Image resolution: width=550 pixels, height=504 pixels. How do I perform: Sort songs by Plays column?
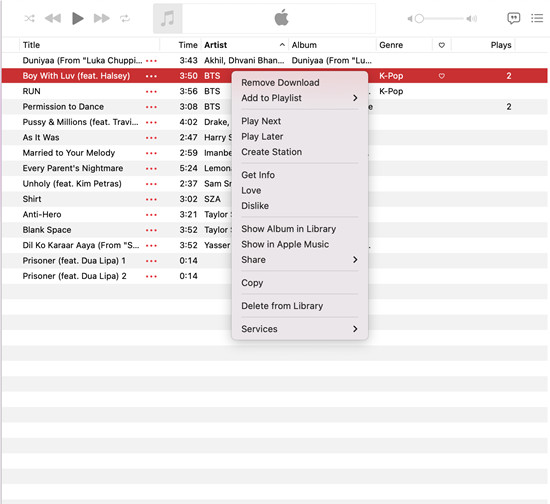(x=501, y=45)
